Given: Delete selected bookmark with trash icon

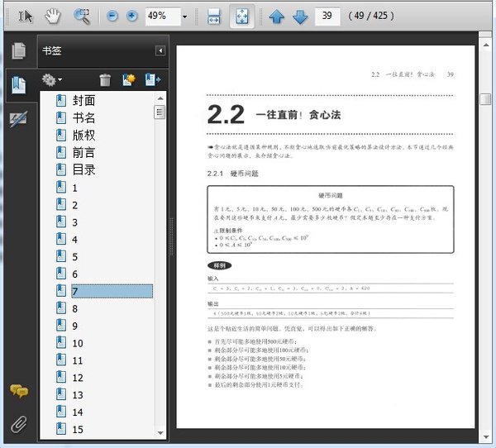Looking at the screenshot, I should (105, 79).
